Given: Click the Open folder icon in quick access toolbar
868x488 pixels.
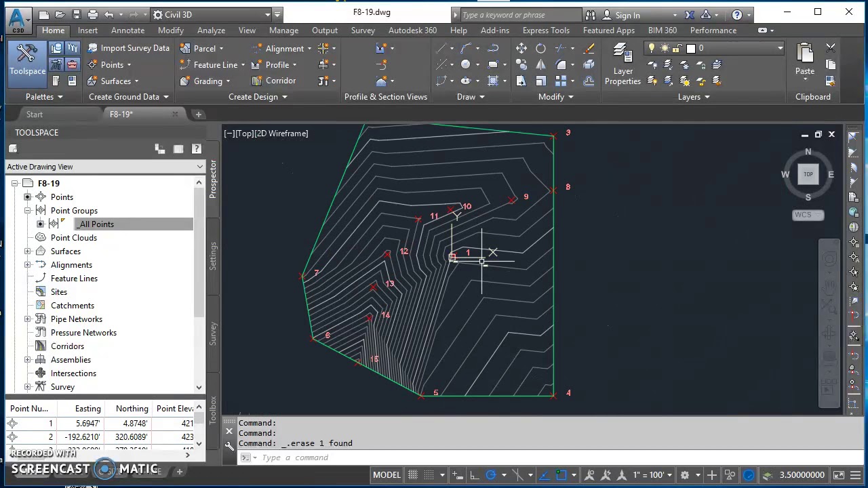Looking at the screenshot, I should pyautogui.click(x=60, y=14).
